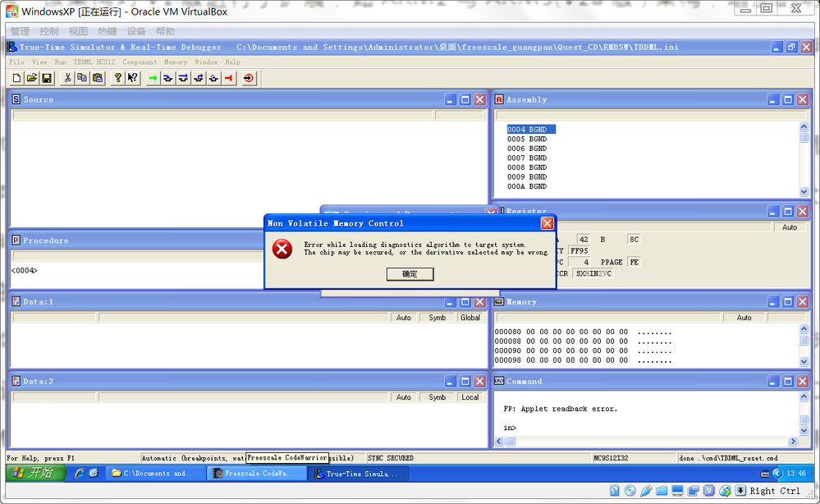Click 确定 button in error dialog
820x504 pixels.
point(410,274)
